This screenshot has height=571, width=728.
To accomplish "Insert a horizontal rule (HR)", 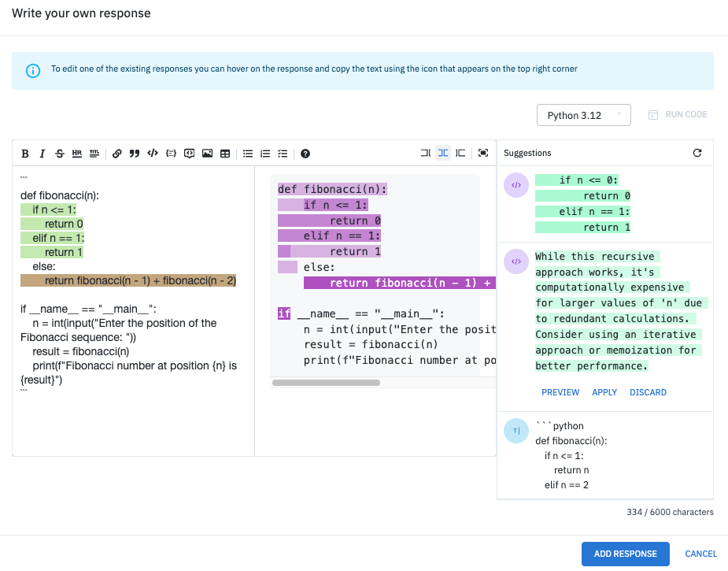I will tap(77, 154).
